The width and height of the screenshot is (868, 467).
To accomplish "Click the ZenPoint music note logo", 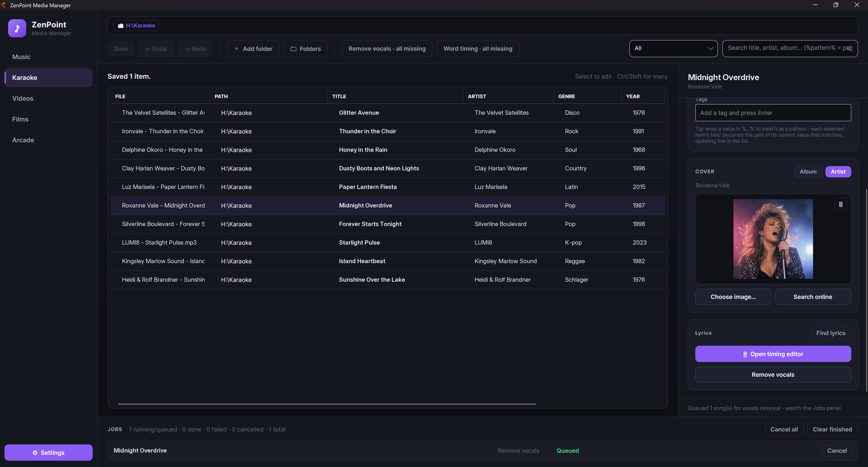I will 17,28.
